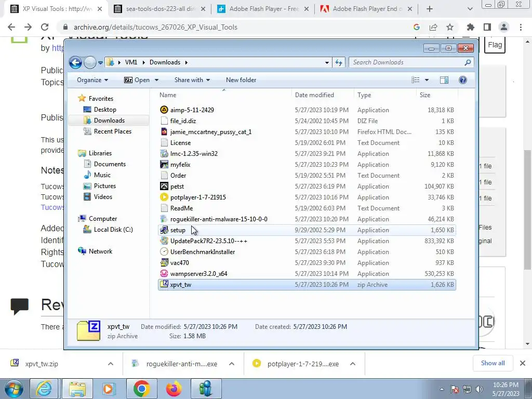Sort by the Date modified column header
The image size is (532, 399).
click(323, 96)
